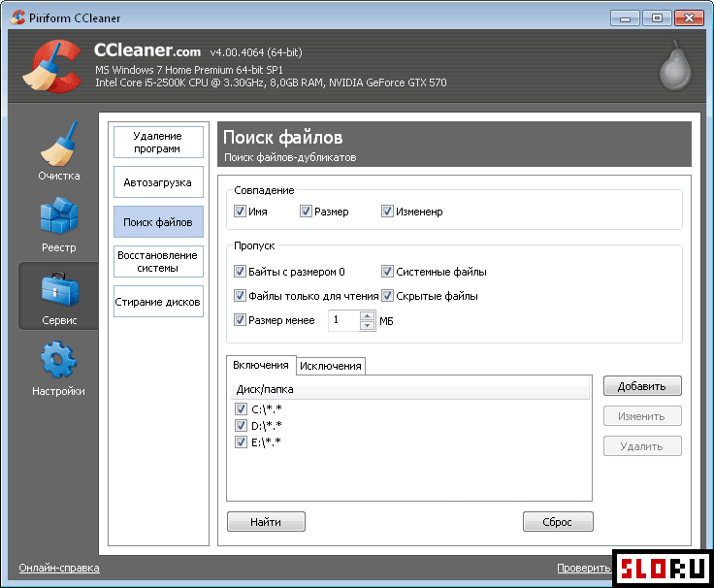Switch to the Включения tab

261,365
